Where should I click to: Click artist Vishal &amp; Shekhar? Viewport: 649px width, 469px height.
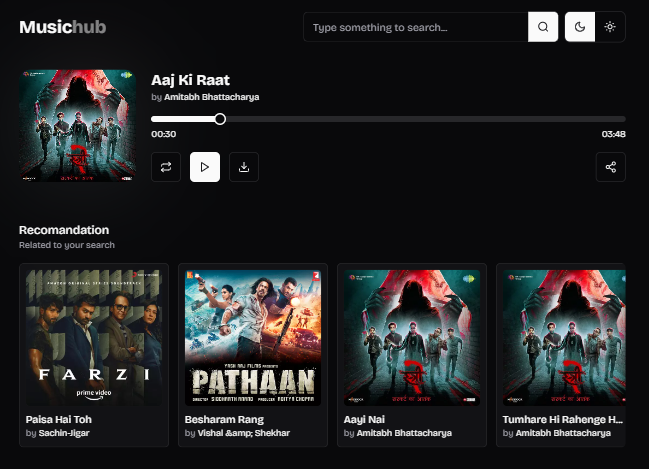(243, 433)
